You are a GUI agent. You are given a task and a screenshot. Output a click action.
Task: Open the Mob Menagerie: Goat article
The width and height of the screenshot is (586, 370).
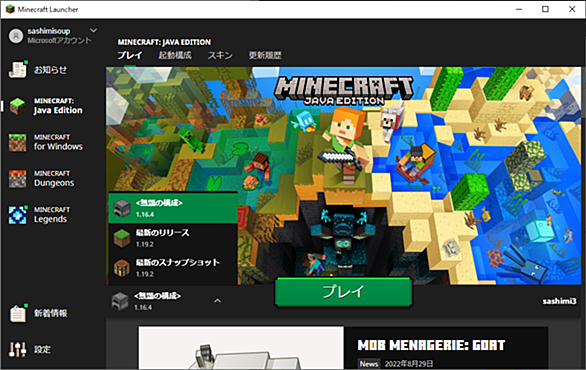point(431,345)
